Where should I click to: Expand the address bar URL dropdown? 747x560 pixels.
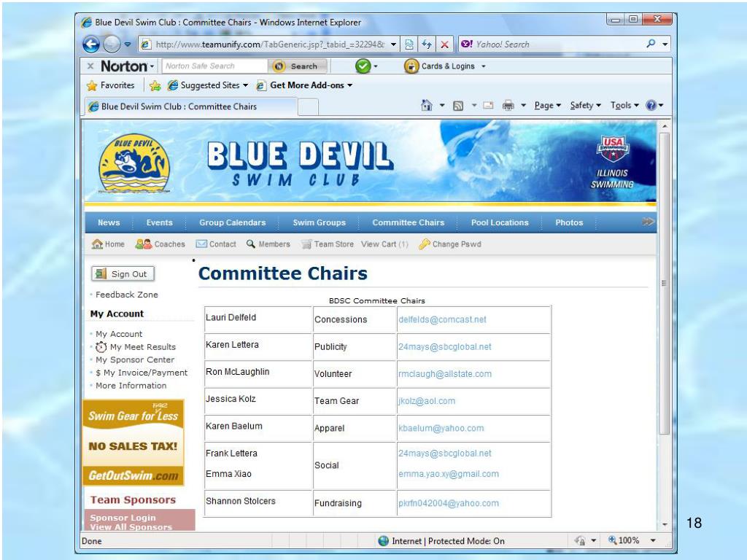(393, 44)
